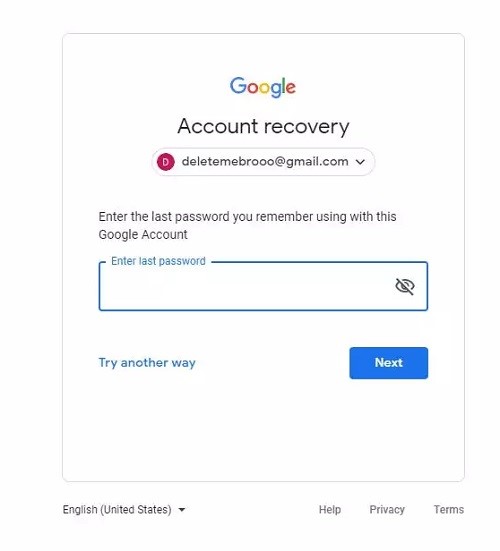Focus the Enter last password field
The image size is (500, 551).
(263, 286)
